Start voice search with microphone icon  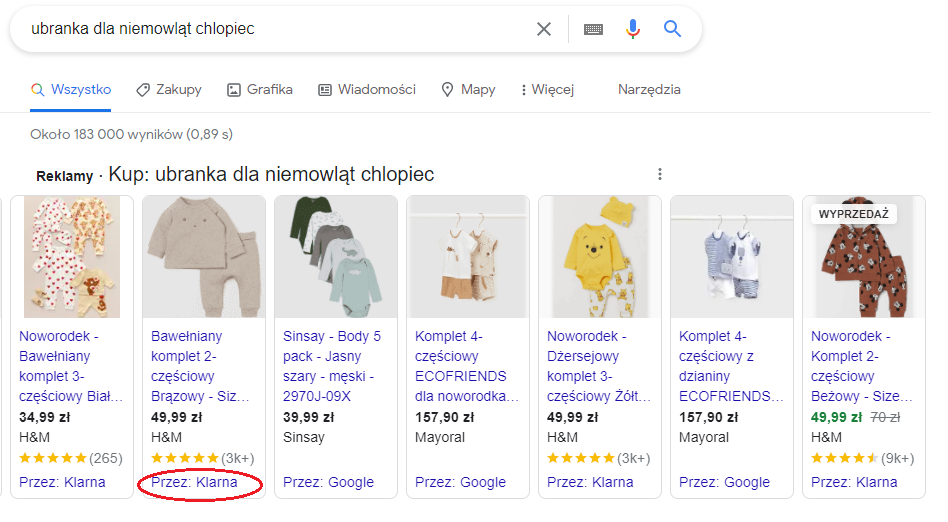[x=632, y=29]
